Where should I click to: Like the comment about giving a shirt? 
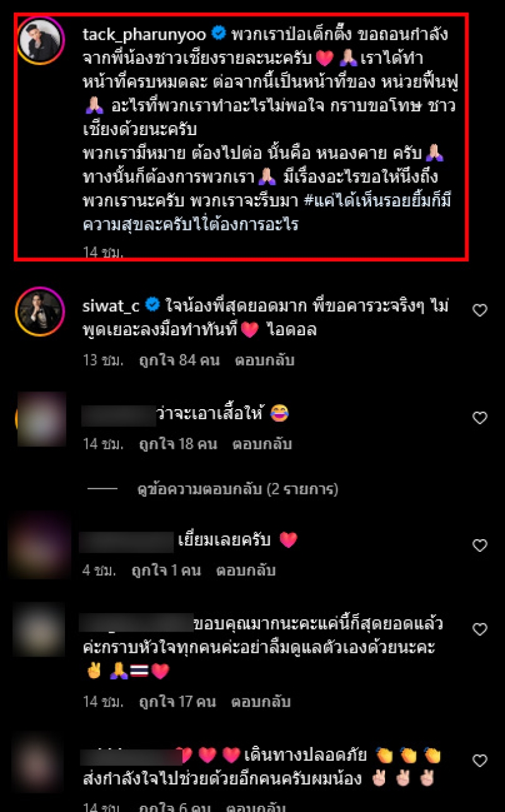click(x=480, y=418)
